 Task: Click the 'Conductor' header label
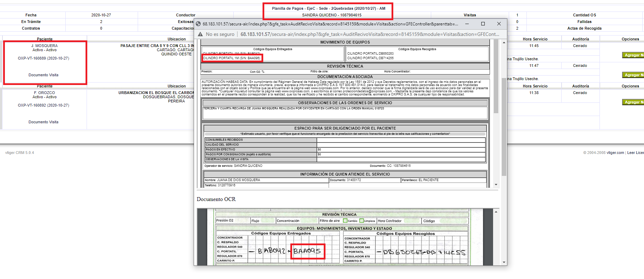click(186, 15)
